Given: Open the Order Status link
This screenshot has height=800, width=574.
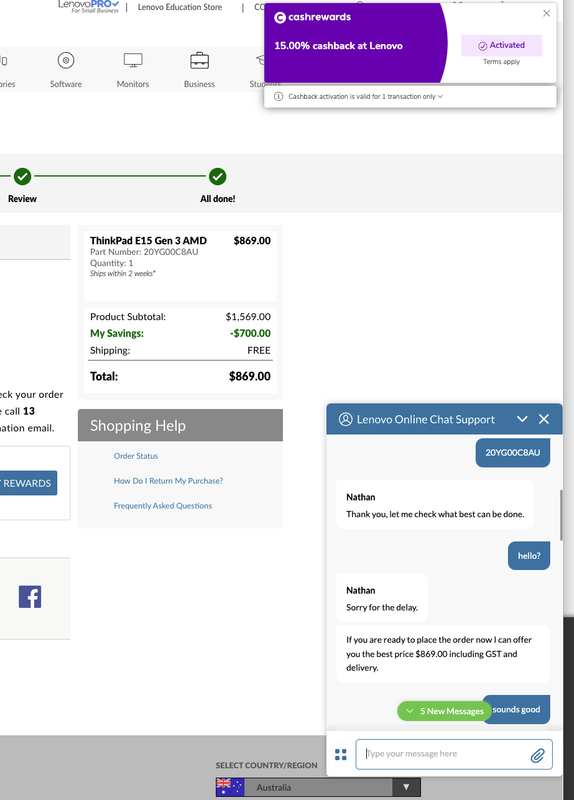Looking at the screenshot, I should pos(136,456).
